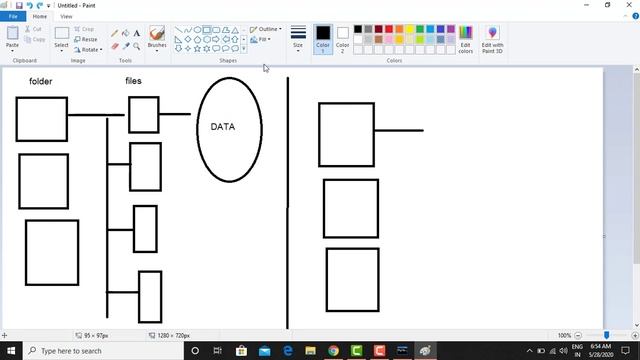Click the zoom slider thumb
This screenshot has width=640, height=360.
(x=607, y=335)
